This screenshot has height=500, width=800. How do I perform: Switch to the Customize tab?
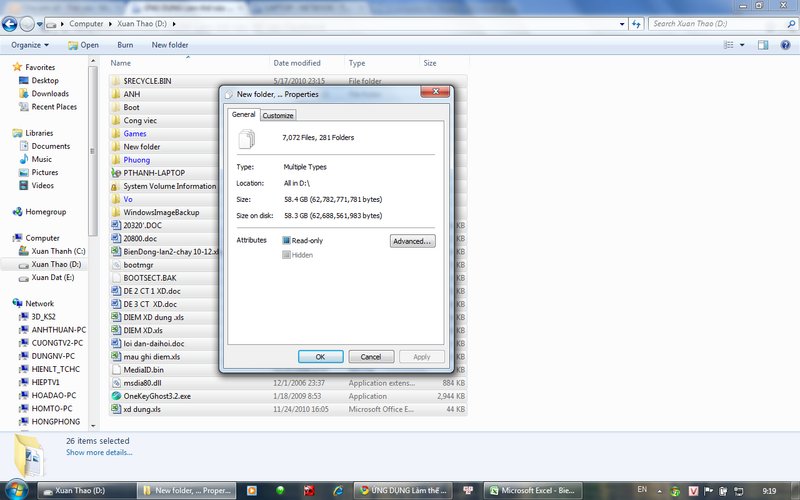tap(278, 116)
